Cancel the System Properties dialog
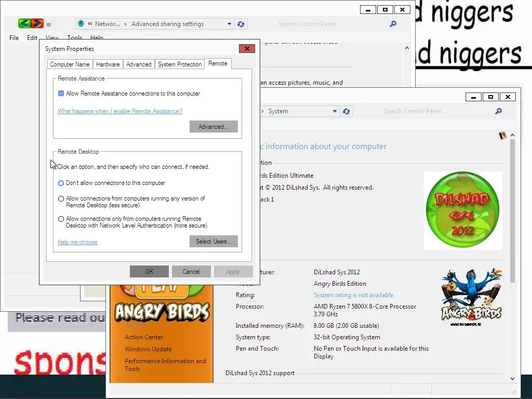The width and height of the screenshot is (532, 399). [x=191, y=271]
